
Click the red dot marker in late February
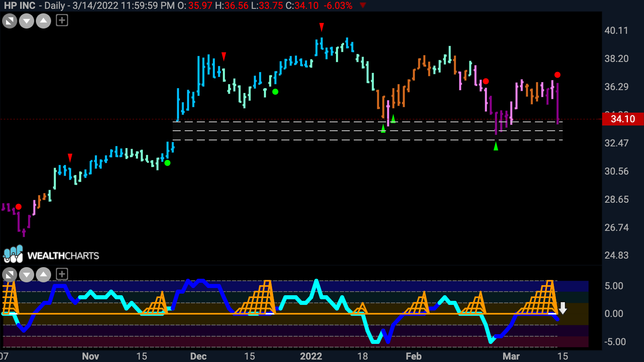point(486,81)
